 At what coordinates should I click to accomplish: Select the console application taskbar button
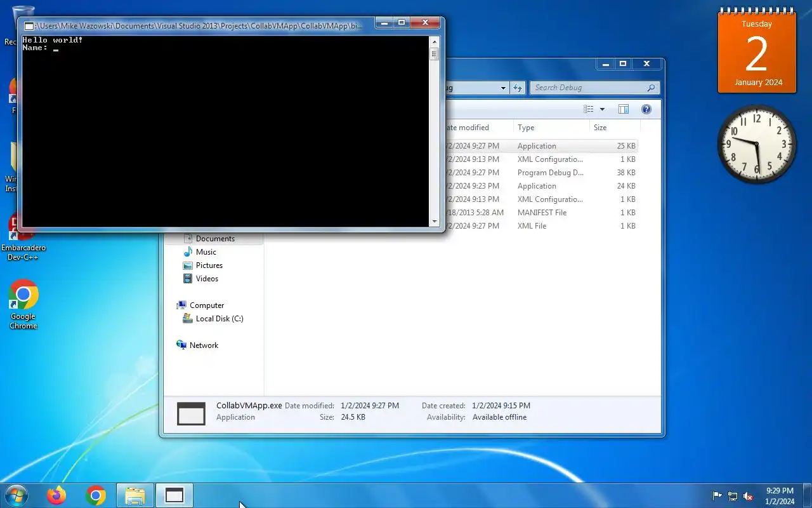click(x=174, y=495)
